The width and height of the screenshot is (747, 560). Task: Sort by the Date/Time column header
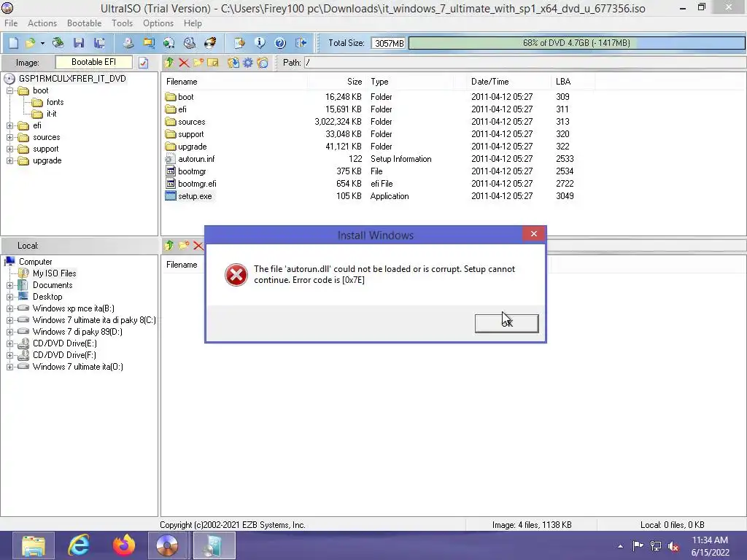(489, 82)
